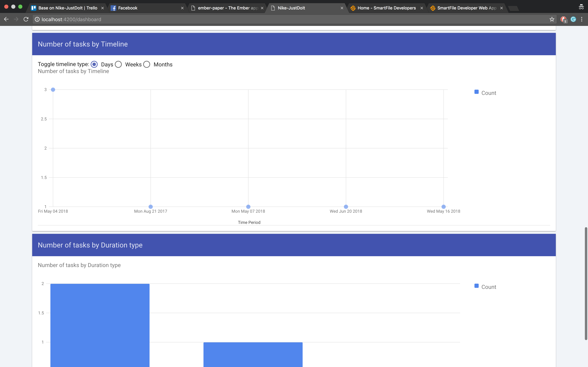Open the Chrome three-dot menu

coord(582,19)
